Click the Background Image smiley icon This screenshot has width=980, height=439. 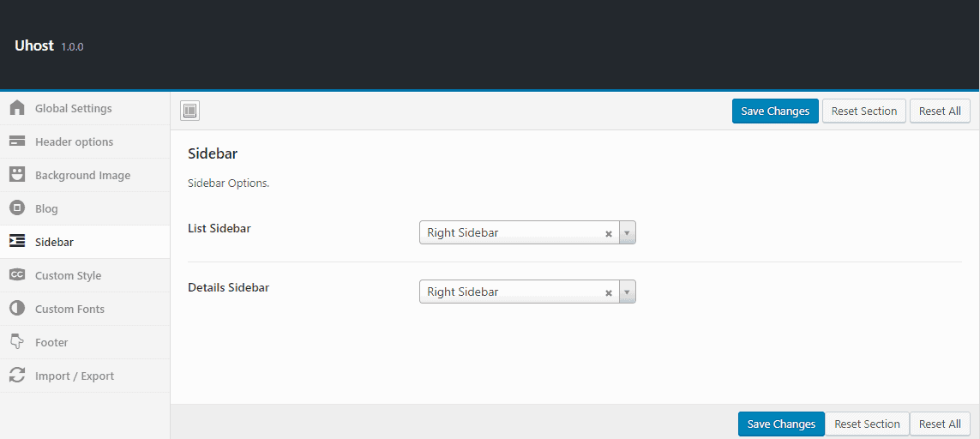17,175
